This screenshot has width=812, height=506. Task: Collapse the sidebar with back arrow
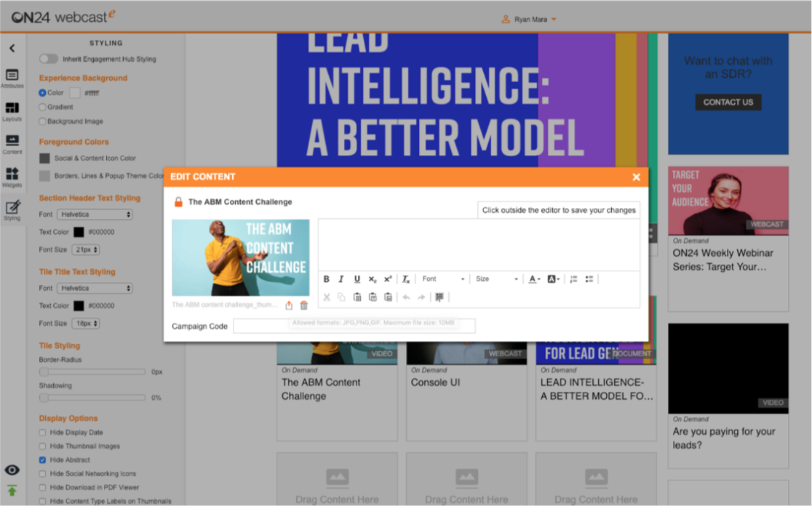[x=12, y=48]
